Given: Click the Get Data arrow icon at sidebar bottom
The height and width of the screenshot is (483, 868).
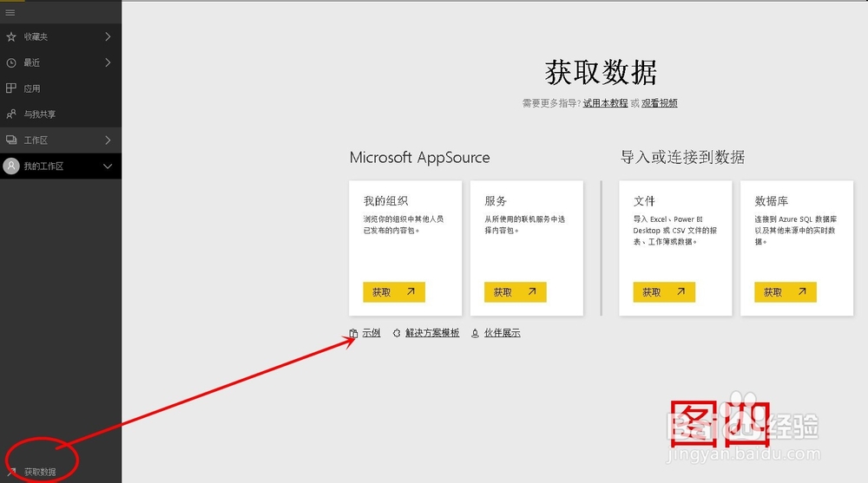Looking at the screenshot, I should [x=11, y=472].
